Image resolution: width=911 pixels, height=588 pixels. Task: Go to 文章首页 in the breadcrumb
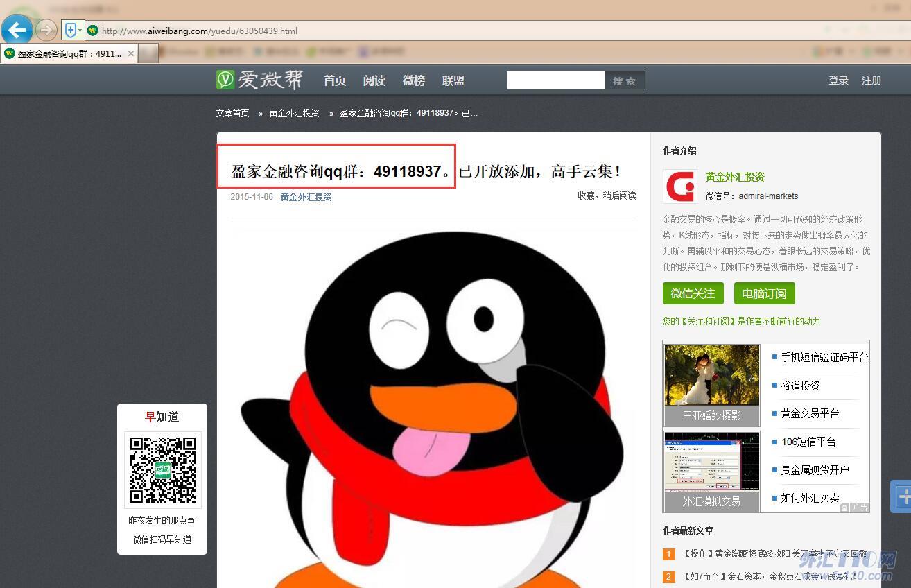pos(232,113)
